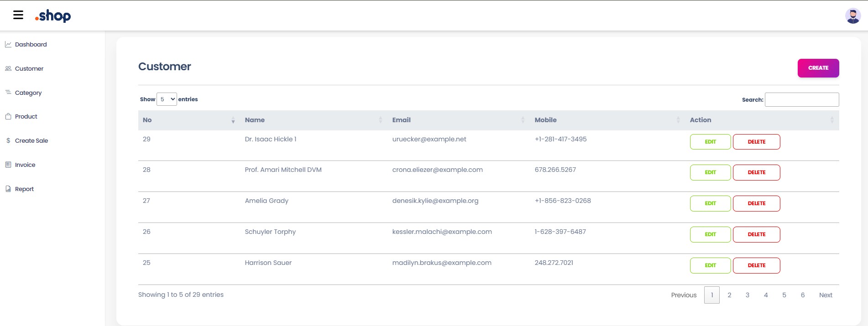Click the Invoice icon in sidebar
Viewport: 868px width, 326px height.
[8, 165]
